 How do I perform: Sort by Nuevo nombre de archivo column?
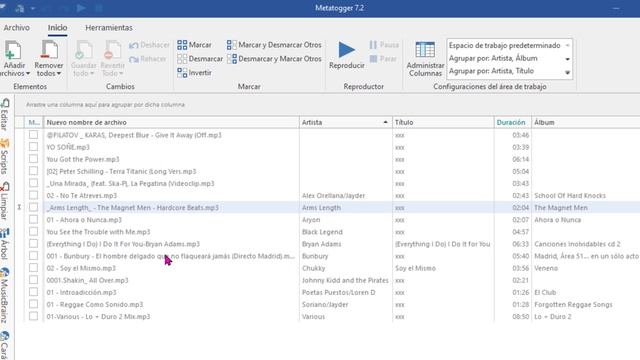(x=171, y=122)
